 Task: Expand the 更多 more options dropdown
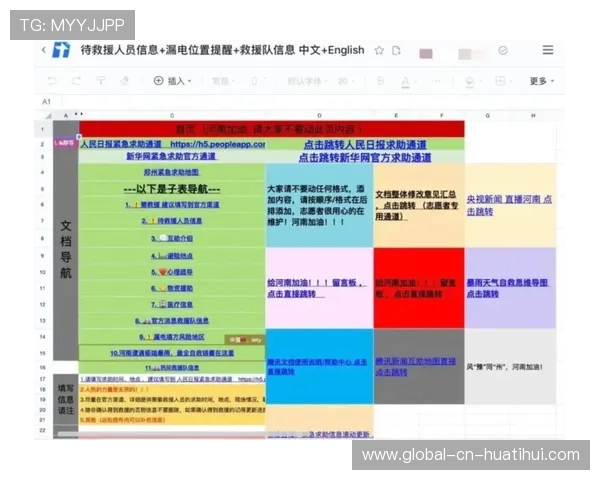(541, 81)
